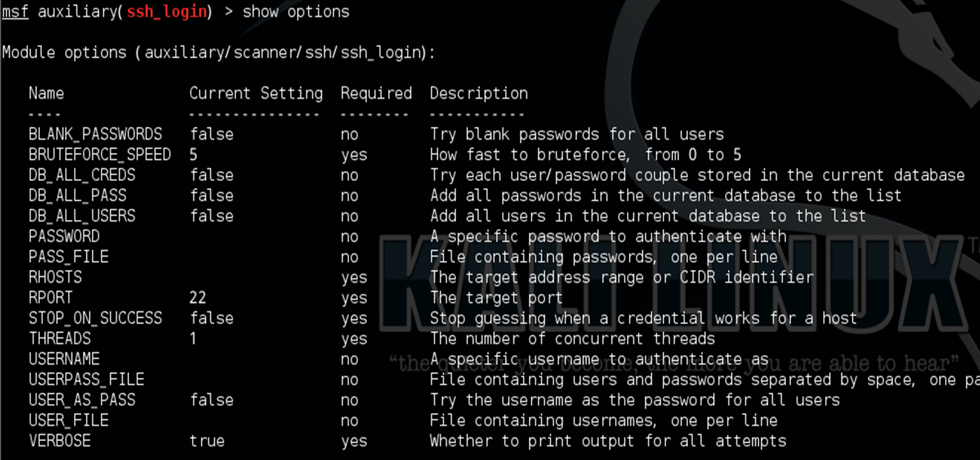This screenshot has width=980, height=460.
Task: Click the PASSWORD option name
Action: pos(64,236)
